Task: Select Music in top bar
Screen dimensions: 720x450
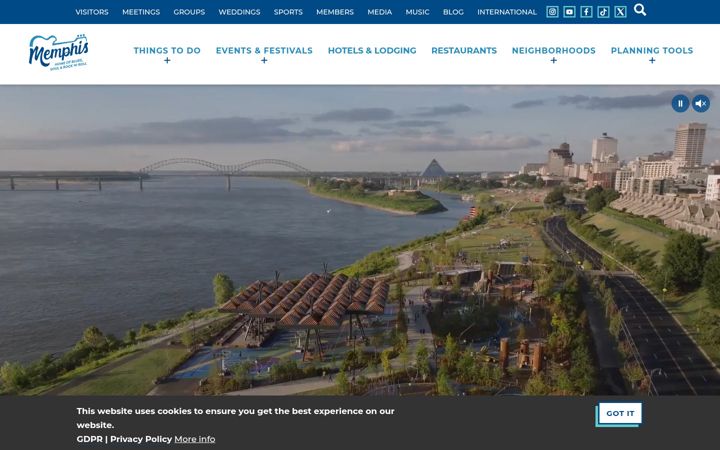Action: [x=417, y=12]
